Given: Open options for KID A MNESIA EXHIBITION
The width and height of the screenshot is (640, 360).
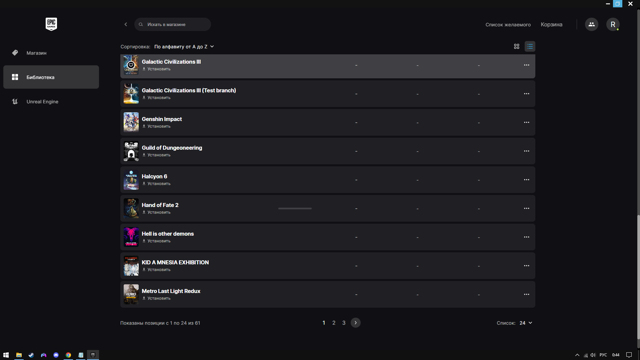Looking at the screenshot, I should 527,266.
